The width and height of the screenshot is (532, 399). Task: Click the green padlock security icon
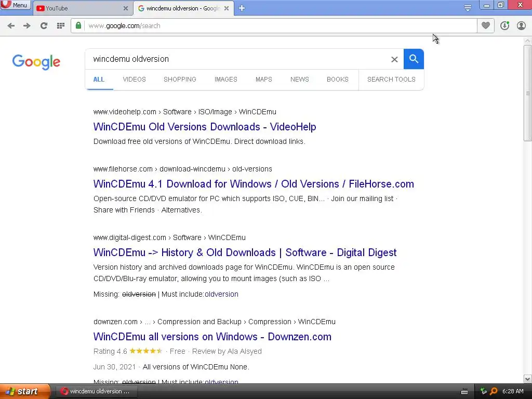pyautogui.click(x=78, y=26)
